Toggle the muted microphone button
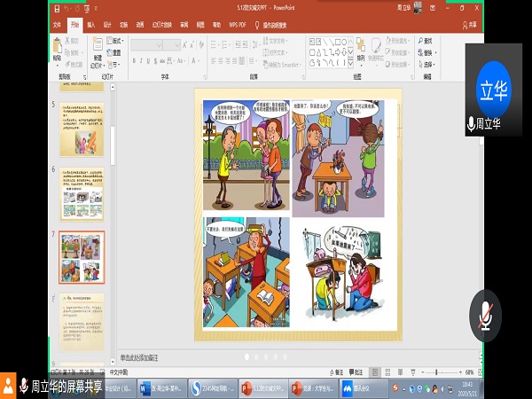The image size is (532, 399). coord(484,315)
